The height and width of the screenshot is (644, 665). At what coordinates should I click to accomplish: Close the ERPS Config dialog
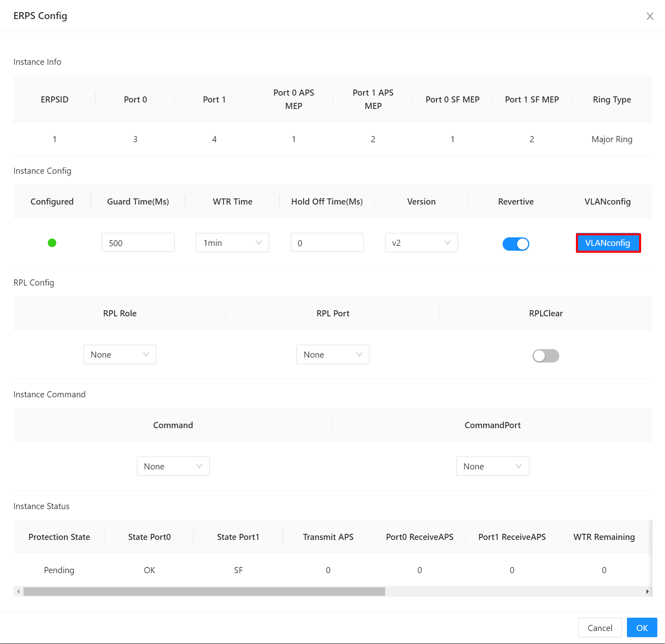(x=650, y=16)
